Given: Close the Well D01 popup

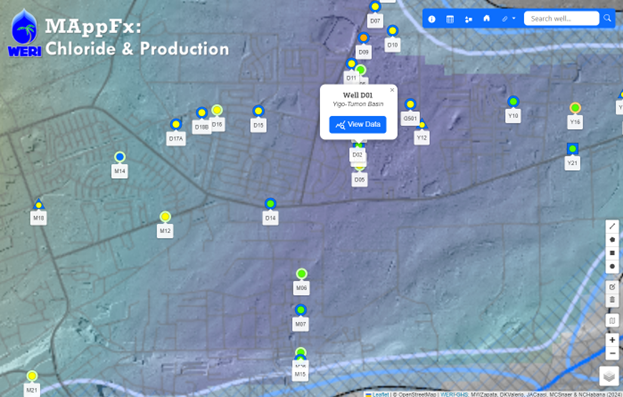Looking at the screenshot, I should click(x=392, y=90).
